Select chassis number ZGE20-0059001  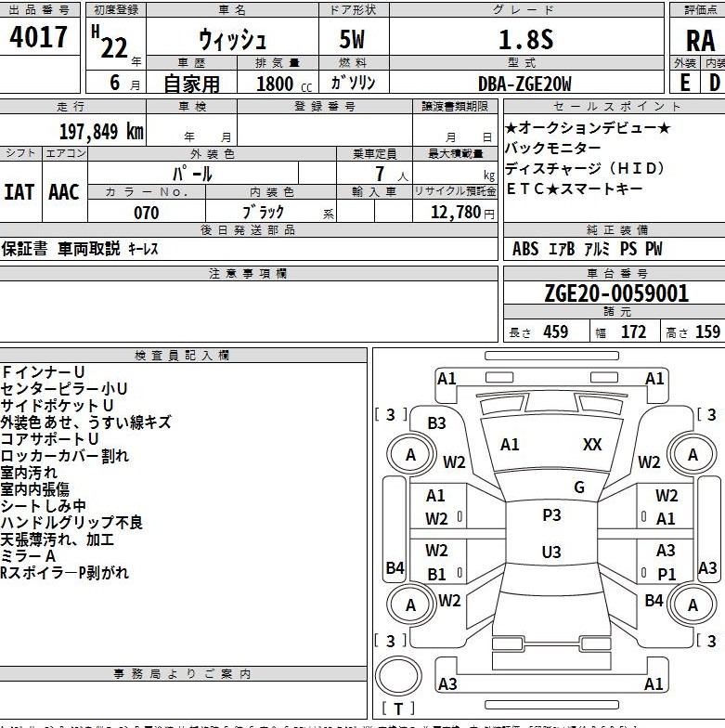(x=616, y=293)
